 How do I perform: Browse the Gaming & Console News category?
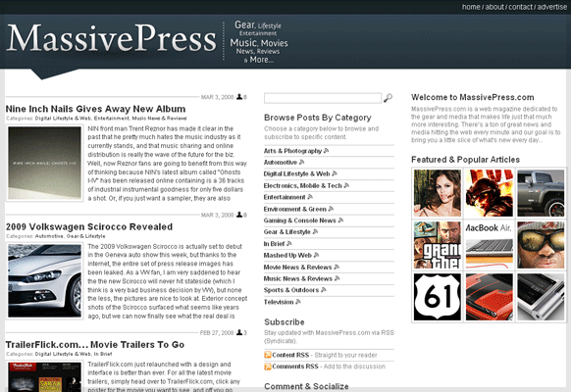point(299,220)
